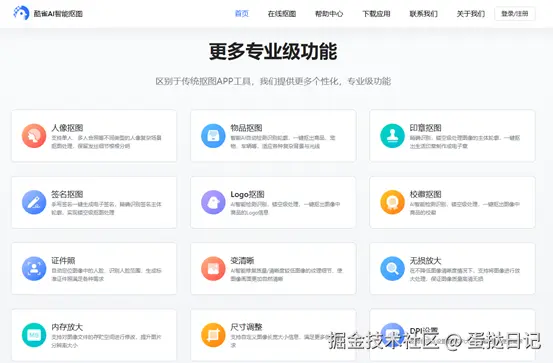553x363 pixels.
Task: Click the blue 物品抠图 item icon
Action: pos(213,135)
